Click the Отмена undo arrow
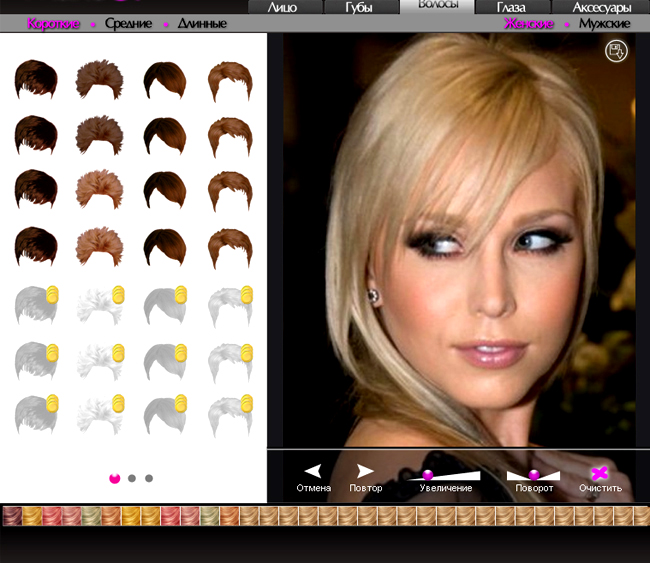 coord(313,471)
